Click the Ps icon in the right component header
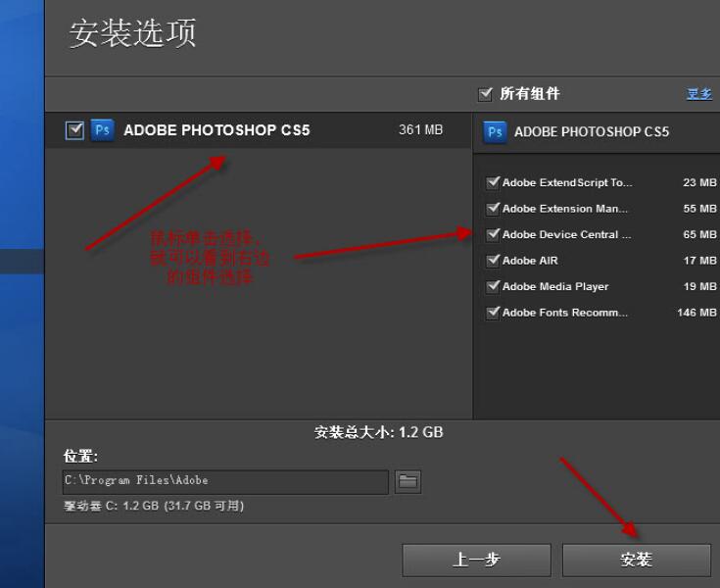Image resolution: width=720 pixels, height=588 pixels. 495,132
